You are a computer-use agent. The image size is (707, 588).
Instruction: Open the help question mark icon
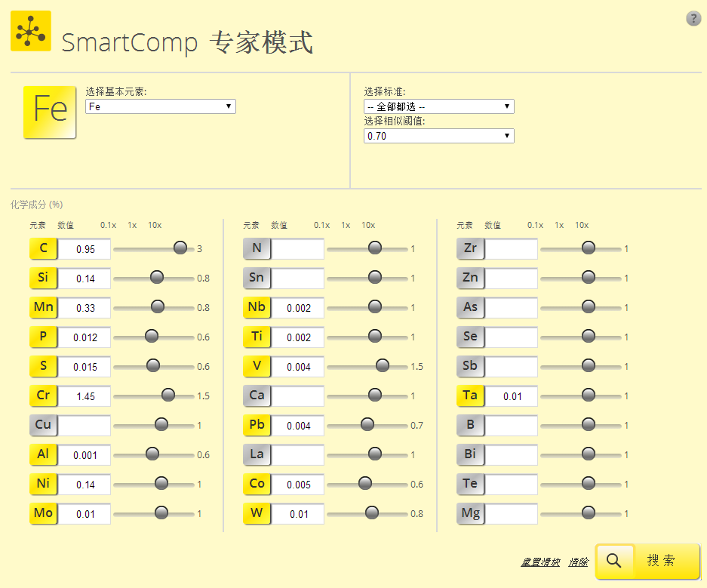[x=693, y=19]
